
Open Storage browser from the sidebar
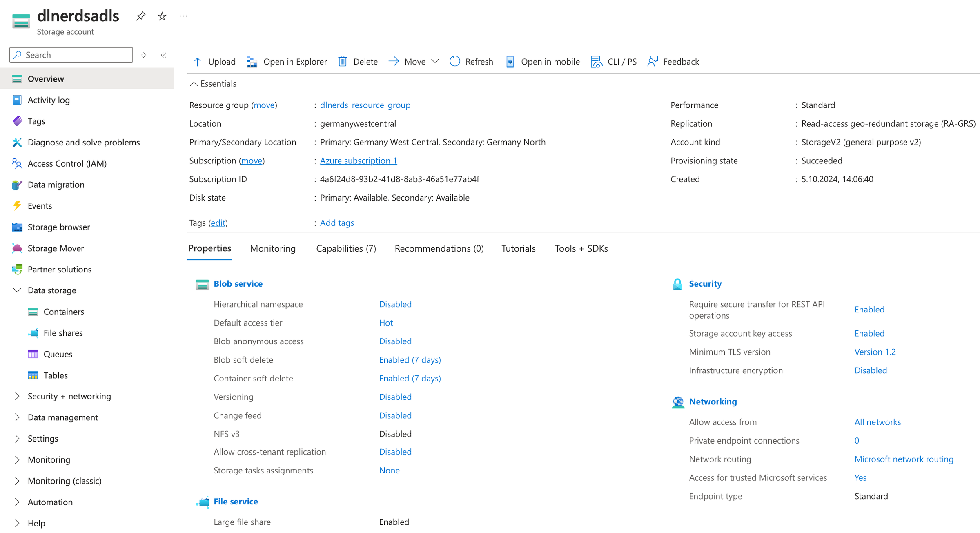[x=59, y=227]
